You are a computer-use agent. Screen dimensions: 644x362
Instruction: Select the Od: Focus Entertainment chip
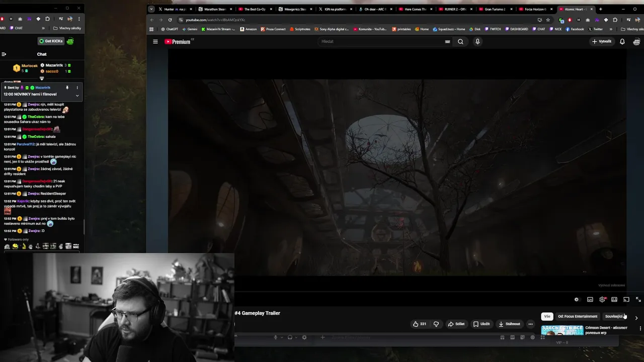[x=578, y=316]
